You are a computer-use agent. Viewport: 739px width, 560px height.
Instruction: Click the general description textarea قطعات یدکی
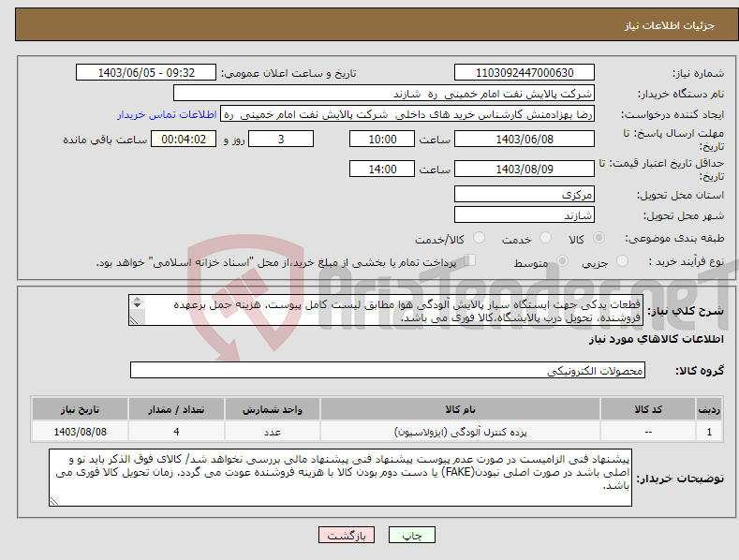[386, 310]
